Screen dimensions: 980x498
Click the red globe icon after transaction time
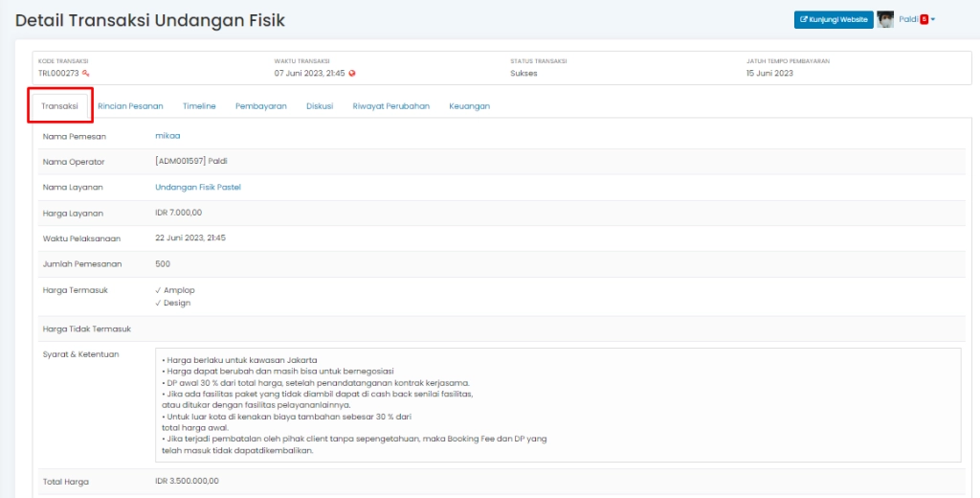pyautogui.click(x=352, y=74)
